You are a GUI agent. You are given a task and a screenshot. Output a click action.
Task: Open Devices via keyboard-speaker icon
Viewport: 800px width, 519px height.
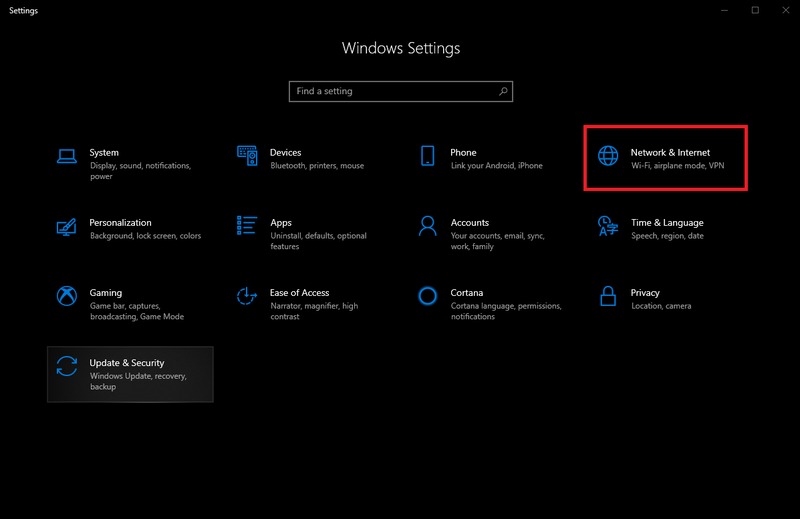pos(247,155)
